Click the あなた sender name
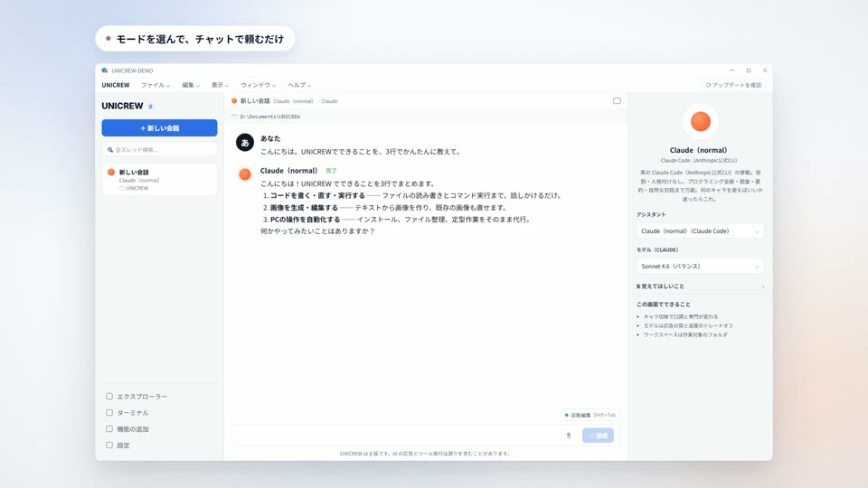This screenshot has height=488, width=868. click(270, 138)
